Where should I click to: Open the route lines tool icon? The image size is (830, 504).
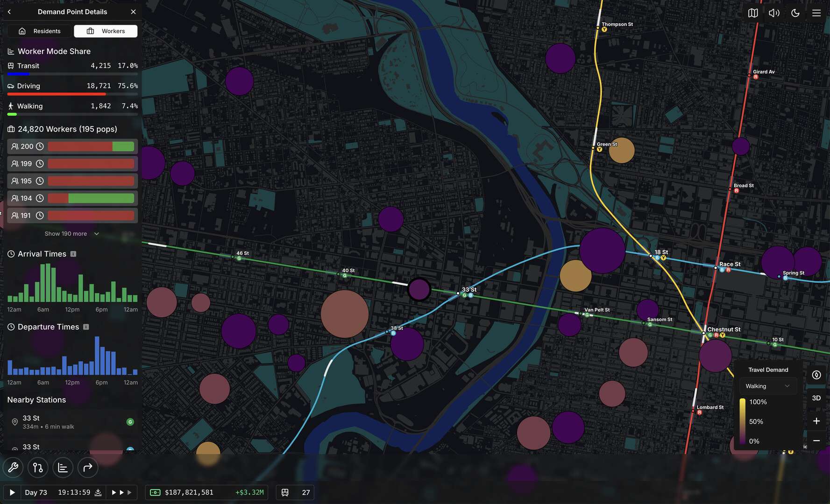point(38,468)
